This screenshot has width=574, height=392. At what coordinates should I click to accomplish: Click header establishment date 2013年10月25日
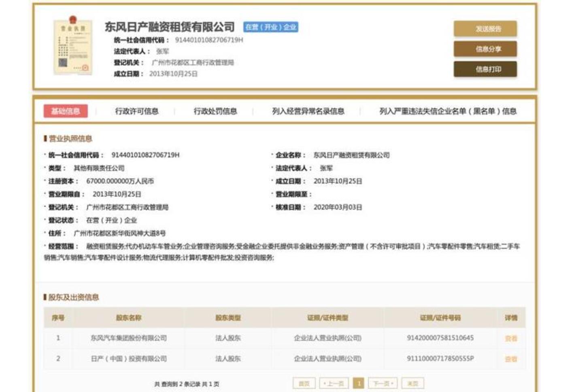pyautogui.click(x=173, y=74)
